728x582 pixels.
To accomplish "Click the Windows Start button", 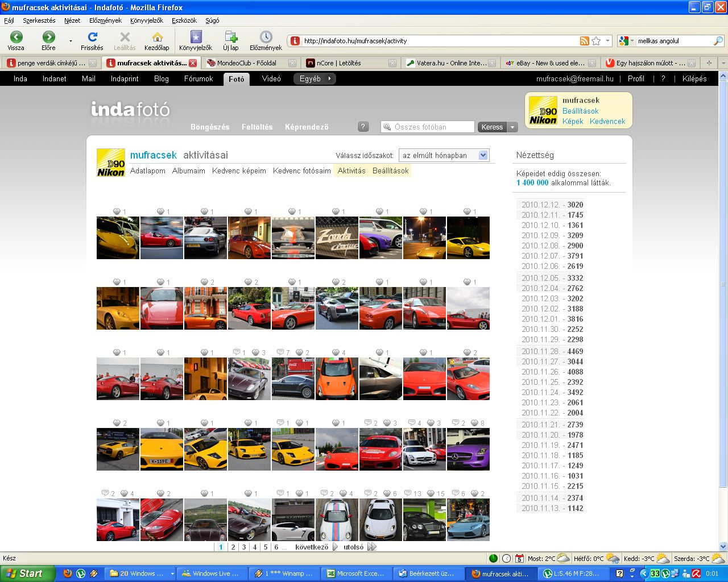I will pos(28,573).
